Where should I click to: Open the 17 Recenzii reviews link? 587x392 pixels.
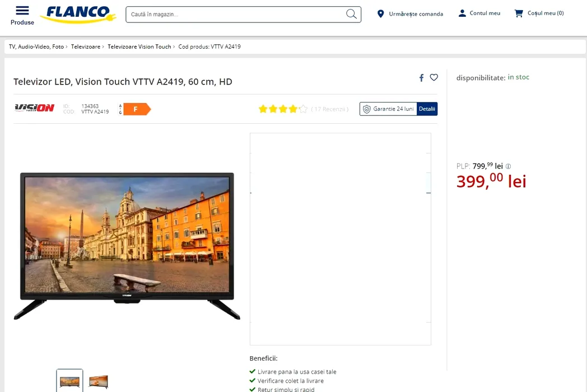click(x=329, y=109)
